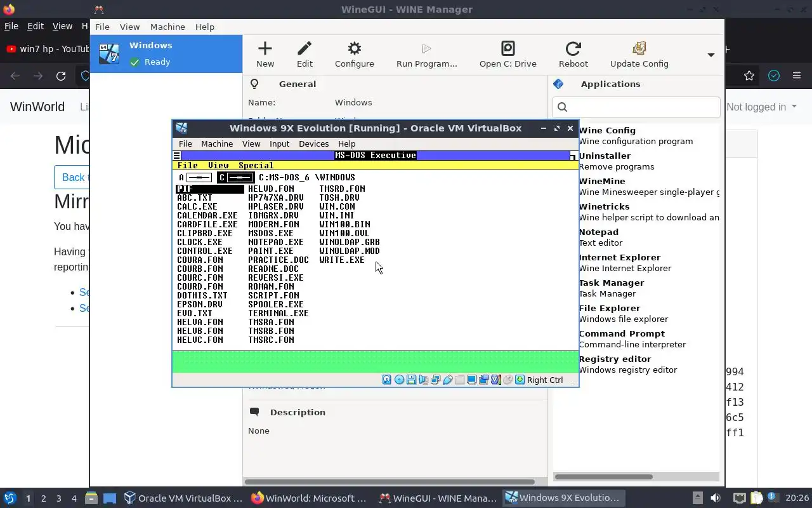The width and height of the screenshot is (812, 508).
Task: Select the highlighted PIF entry
Action: click(x=210, y=189)
